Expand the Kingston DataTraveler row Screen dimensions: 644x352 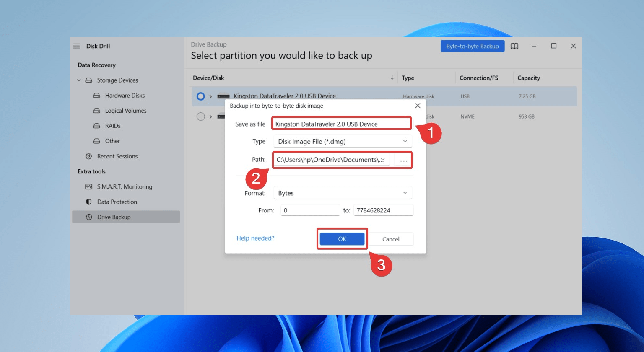click(210, 96)
